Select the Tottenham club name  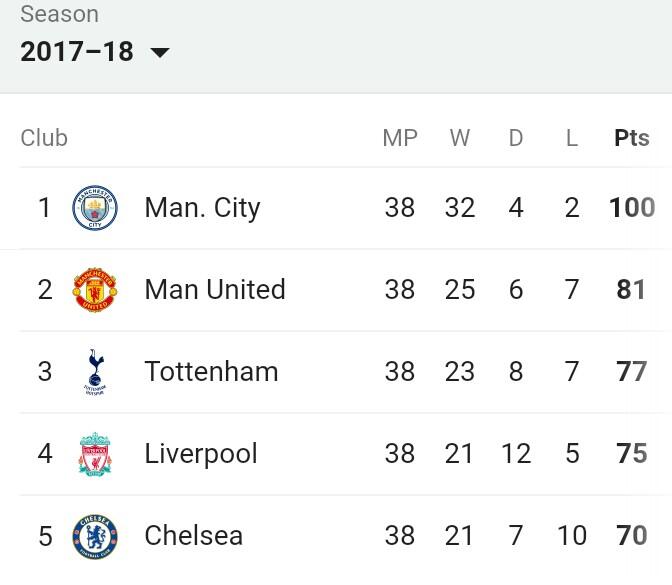click(x=212, y=372)
